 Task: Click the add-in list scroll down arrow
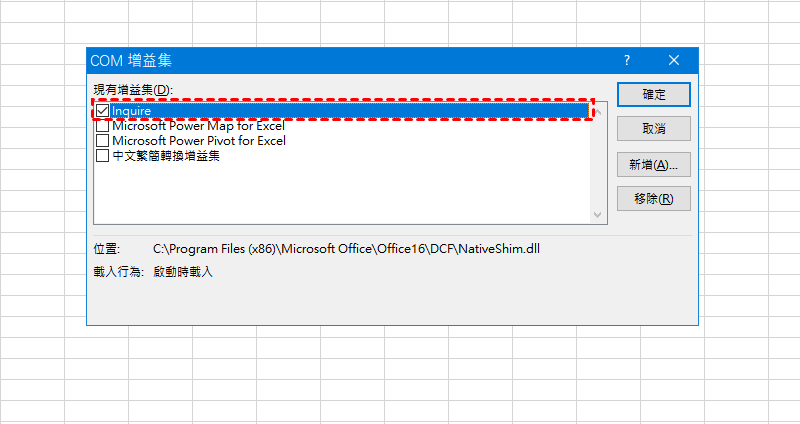[x=598, y=215]
